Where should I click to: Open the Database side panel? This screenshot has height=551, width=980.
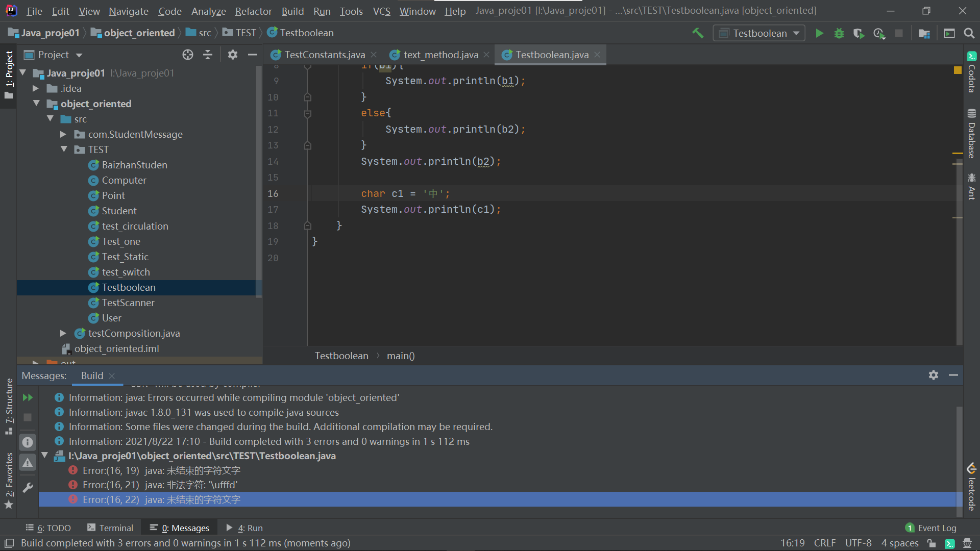[x=971, y=134]
